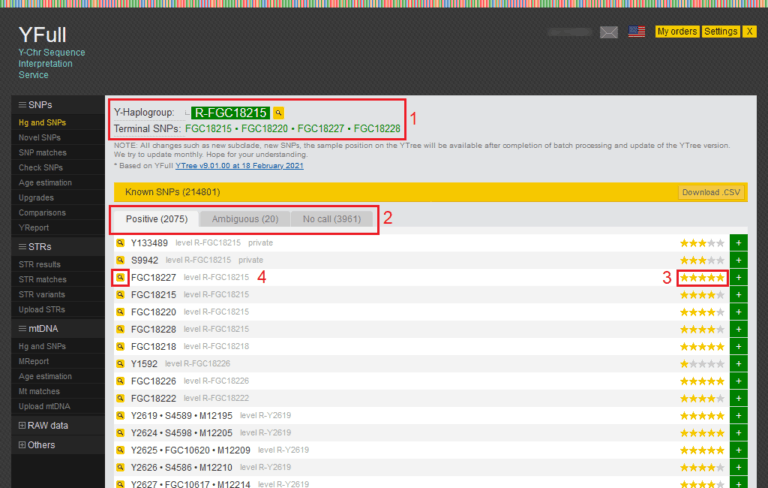Click the US flag language icon
Viewport: 768px width, 488px height.
(636, 32)
